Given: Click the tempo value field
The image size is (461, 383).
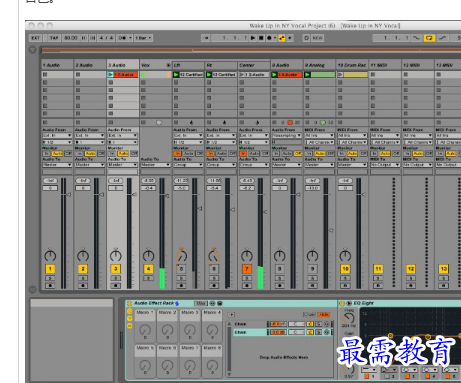Looking at the screenshot, I should [x=70, y=38].
